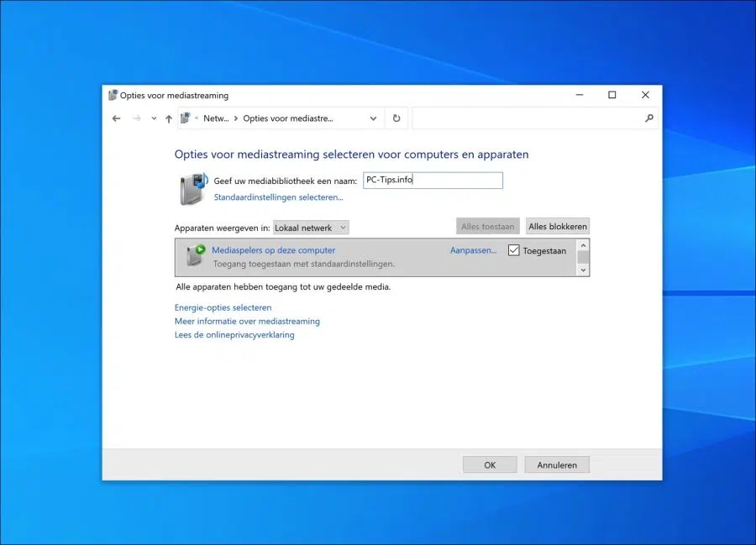
Task: Expand the address bar history dropdown
Action: click(x=373, y=118)
